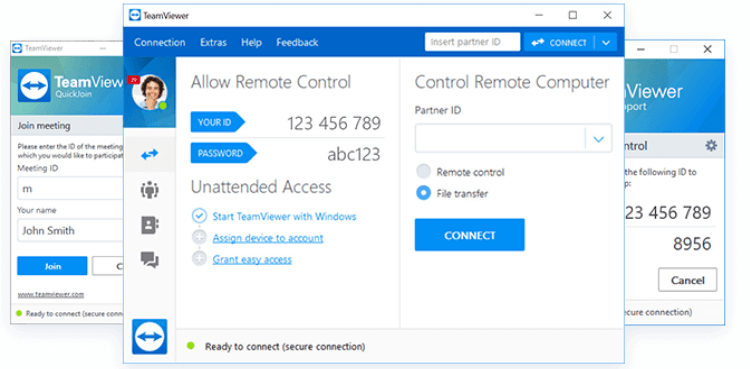Click the ID number 123 456 789 in main window
750x369 pixels.
point(334,123)
